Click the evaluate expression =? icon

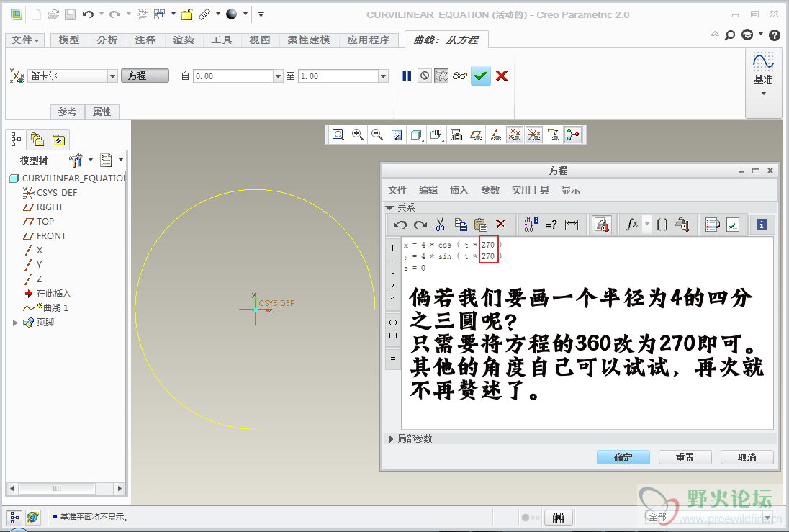point(551,225)
